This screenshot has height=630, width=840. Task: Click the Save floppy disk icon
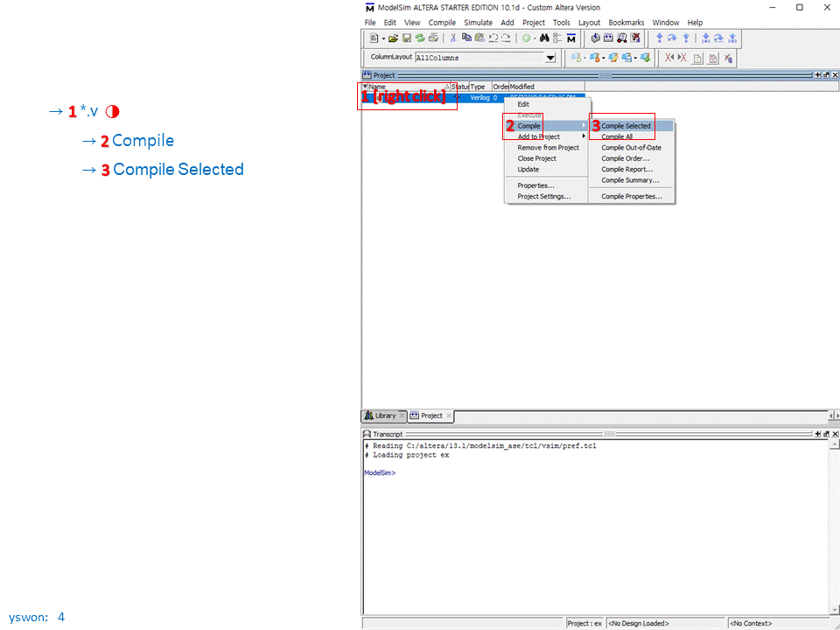point(407,38)
